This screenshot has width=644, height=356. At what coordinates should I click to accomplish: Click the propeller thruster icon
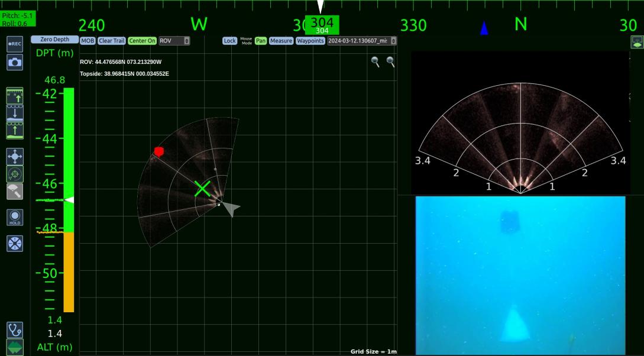[x=15, y=243]
